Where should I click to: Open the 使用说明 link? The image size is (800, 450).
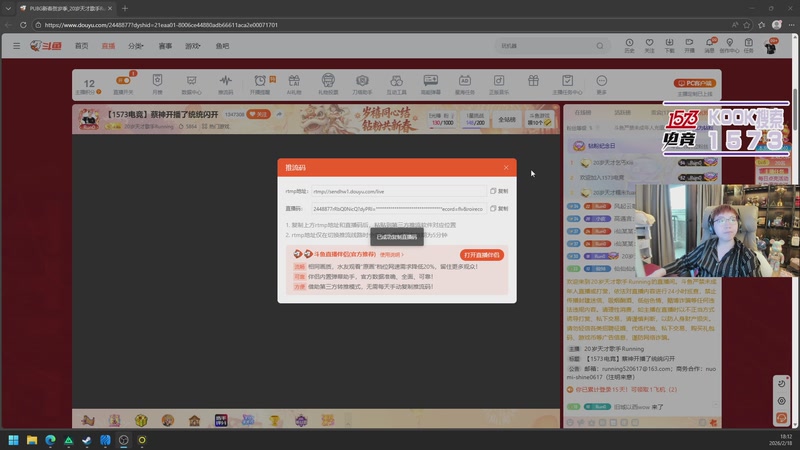click(x=391, y=255)
